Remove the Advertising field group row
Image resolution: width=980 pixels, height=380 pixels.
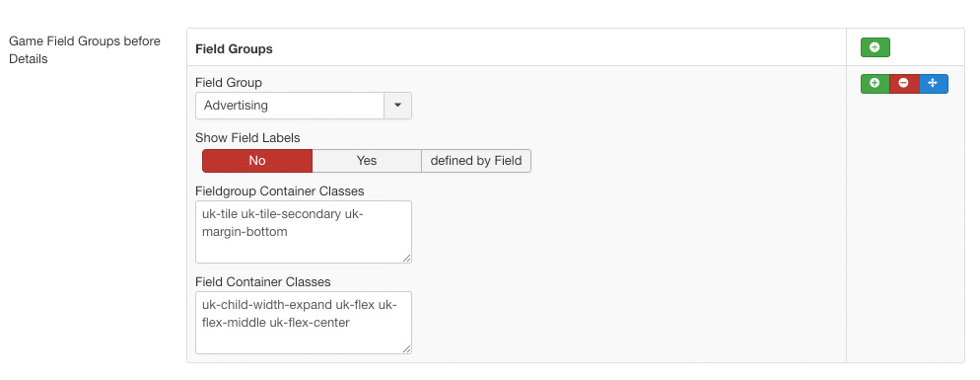pyautogui.click(x=904, y=83)
